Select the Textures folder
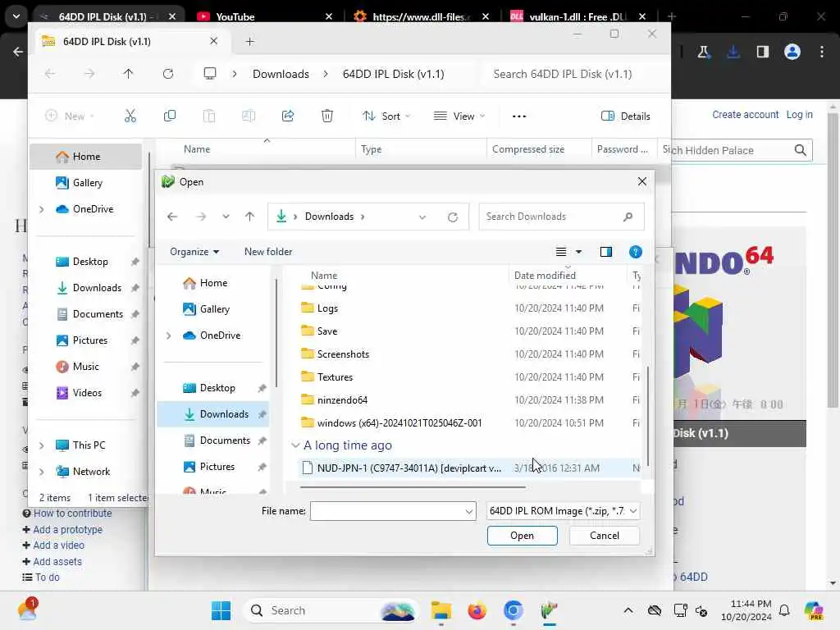The height and width of the screenshot is (630, 840). coord(335,377)
